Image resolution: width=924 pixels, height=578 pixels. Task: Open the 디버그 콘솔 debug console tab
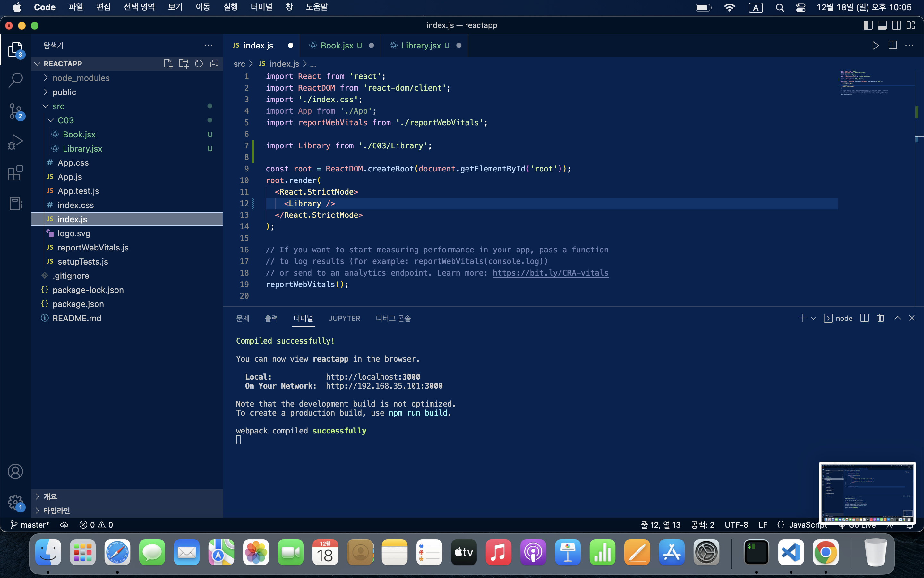[x=393, y=318]
